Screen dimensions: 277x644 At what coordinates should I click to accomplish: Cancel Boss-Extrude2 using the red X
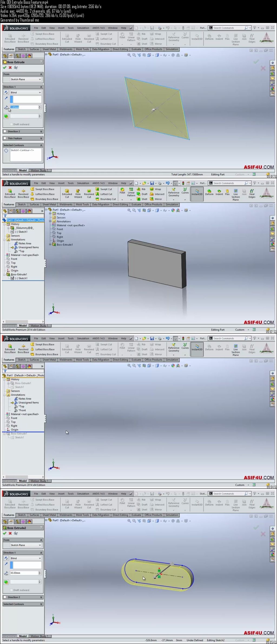pyautogui.click(x=10, y=533)
